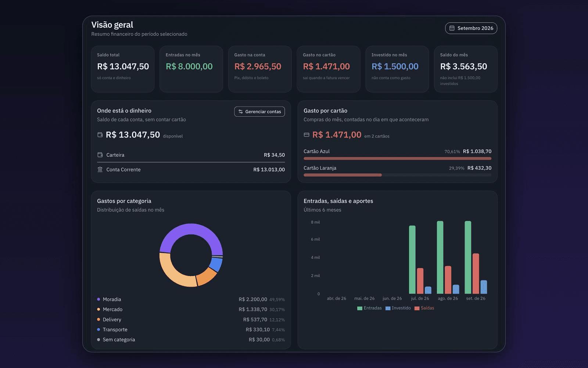Toggle the Entradas legend item

click(x=369, y=308)
